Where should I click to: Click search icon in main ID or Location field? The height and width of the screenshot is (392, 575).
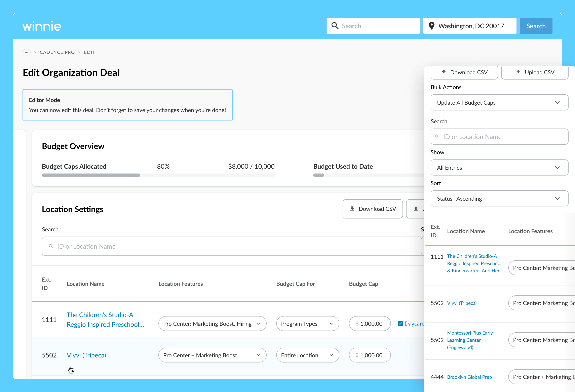coord(51,246)
